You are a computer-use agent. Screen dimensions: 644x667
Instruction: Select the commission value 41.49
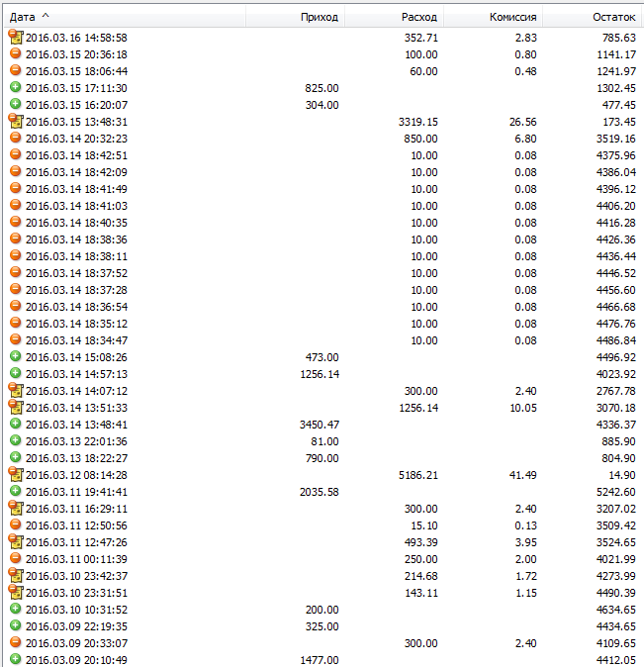click(x=523, y=475)
